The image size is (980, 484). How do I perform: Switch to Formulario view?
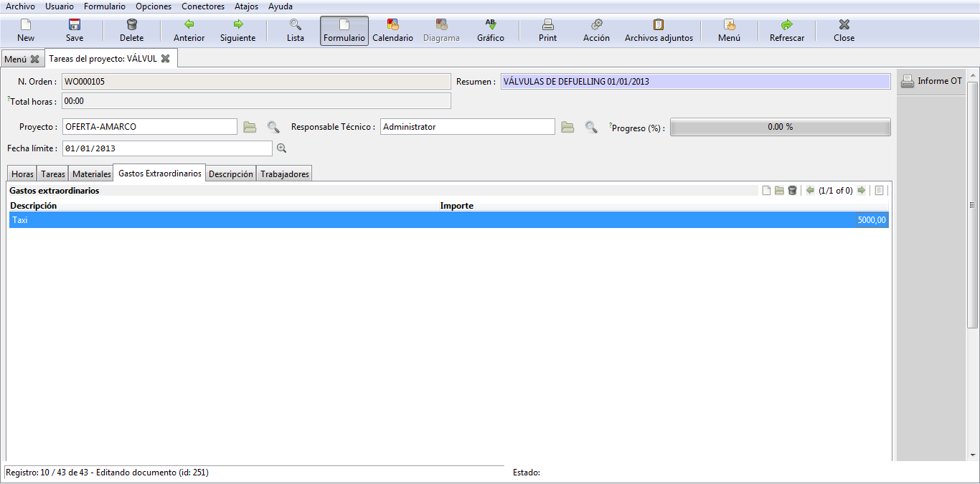point(344,31)
